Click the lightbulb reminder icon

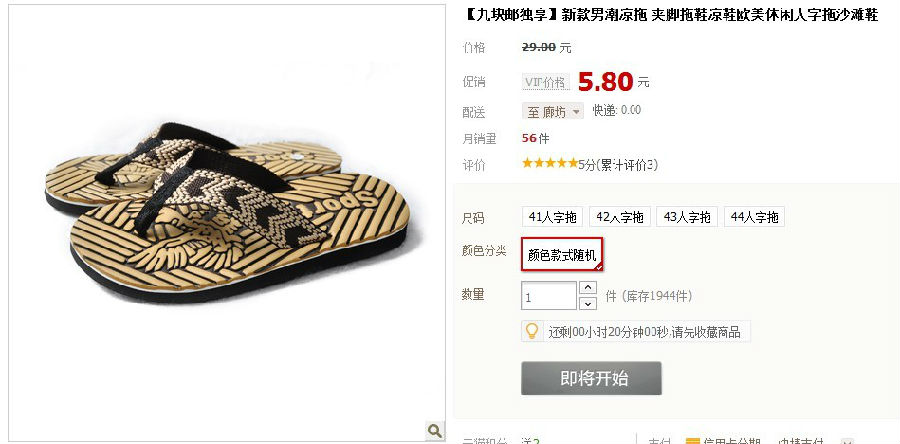pos(532,331)
